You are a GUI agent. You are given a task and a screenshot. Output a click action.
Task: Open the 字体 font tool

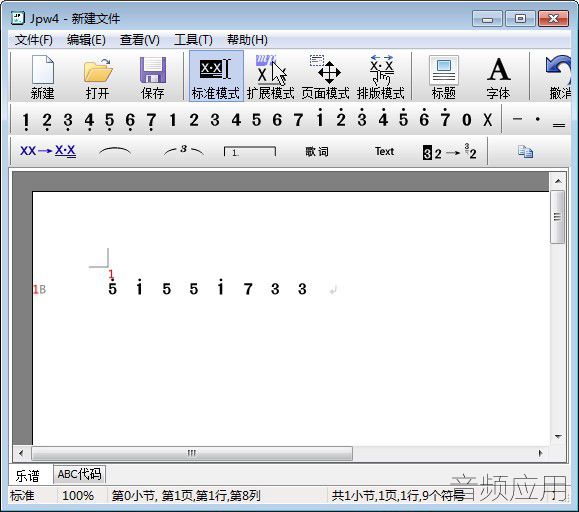[498, 69]
